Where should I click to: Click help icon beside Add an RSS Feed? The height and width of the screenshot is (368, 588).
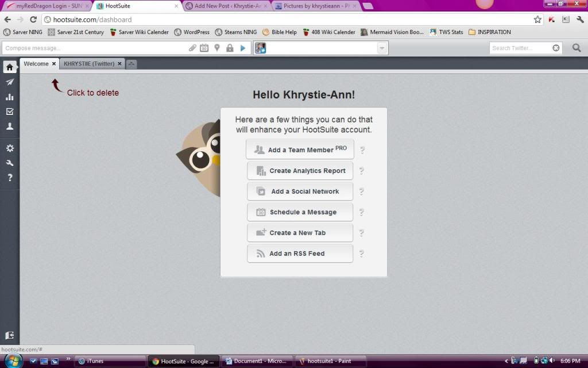pos(362,254)
